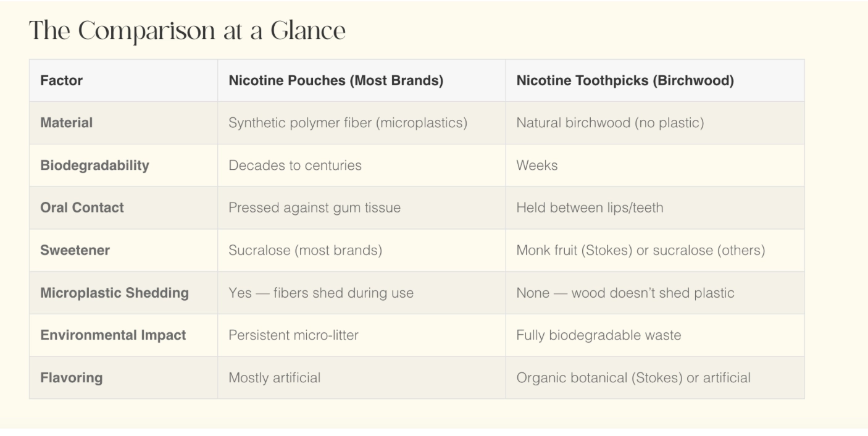Select the "Nicotine Toothpicks (Birchwood)" column header
Viewport: 868px width, 436px height.
point(625,81)
